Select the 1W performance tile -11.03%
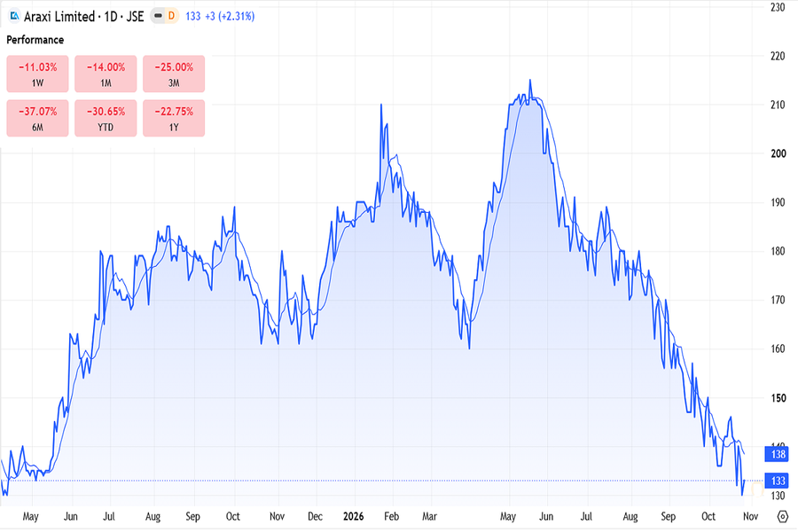The image size is (798, 532). tap(37, 74)
